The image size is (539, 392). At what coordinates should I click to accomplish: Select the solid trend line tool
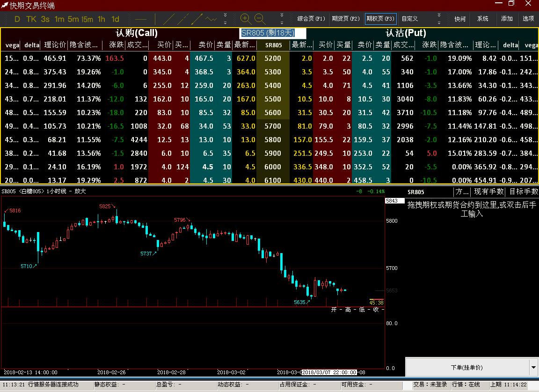coord(169,19)
